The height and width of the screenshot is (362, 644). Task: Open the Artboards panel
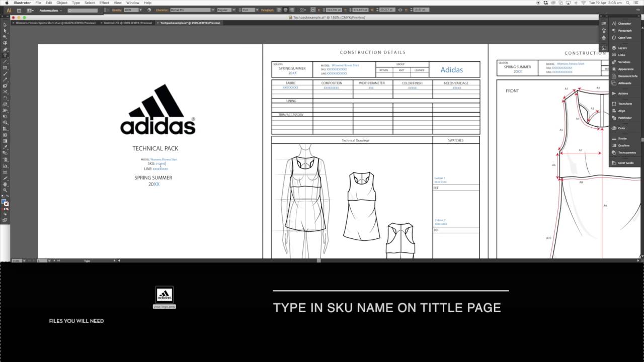624,83
